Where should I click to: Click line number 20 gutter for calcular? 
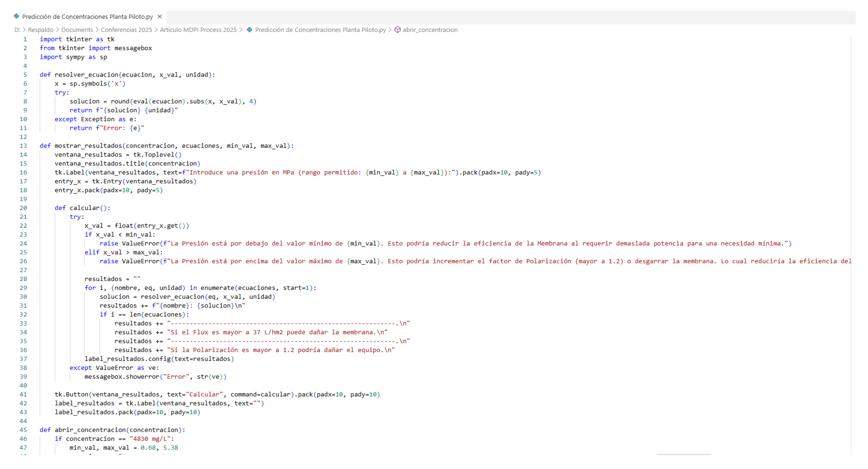tap(23, 208)
